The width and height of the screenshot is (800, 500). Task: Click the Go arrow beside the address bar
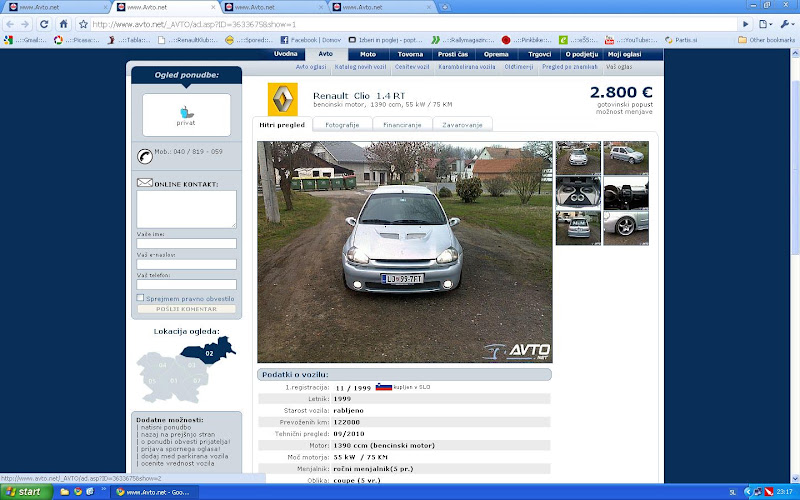pyautogui.click(x=745, y=24)
